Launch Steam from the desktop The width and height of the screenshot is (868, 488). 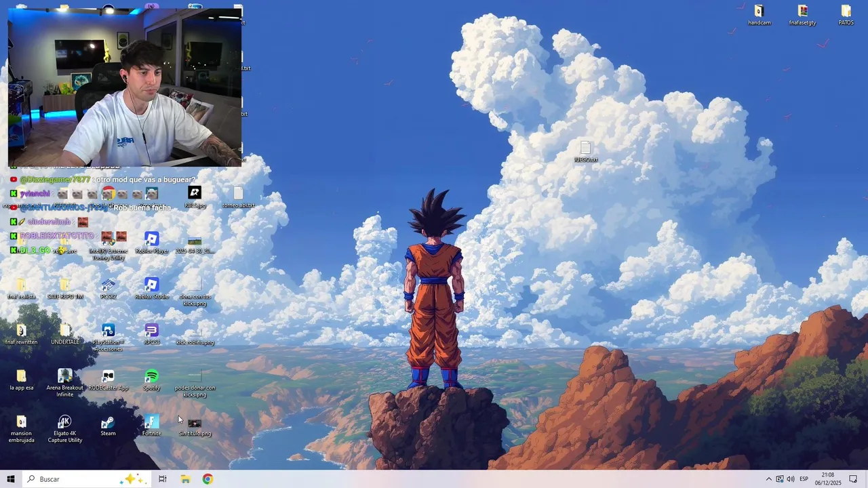(108, 426)
